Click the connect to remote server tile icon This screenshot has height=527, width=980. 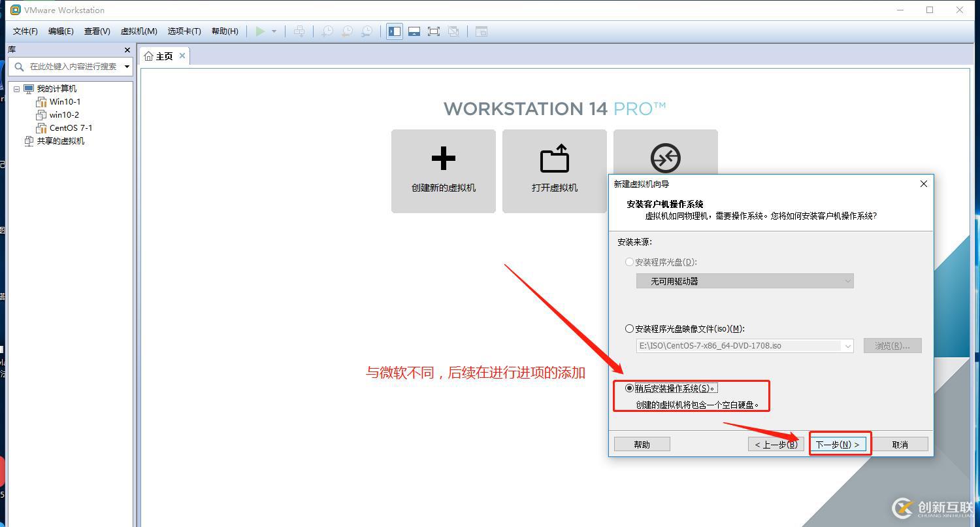(x=665, y=158)
